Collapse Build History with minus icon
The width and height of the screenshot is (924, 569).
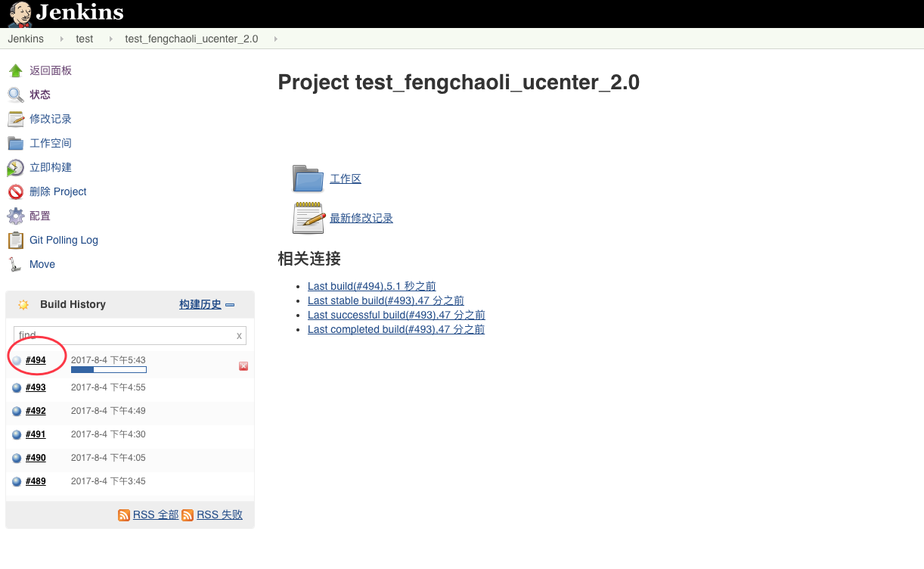(230, 305)
